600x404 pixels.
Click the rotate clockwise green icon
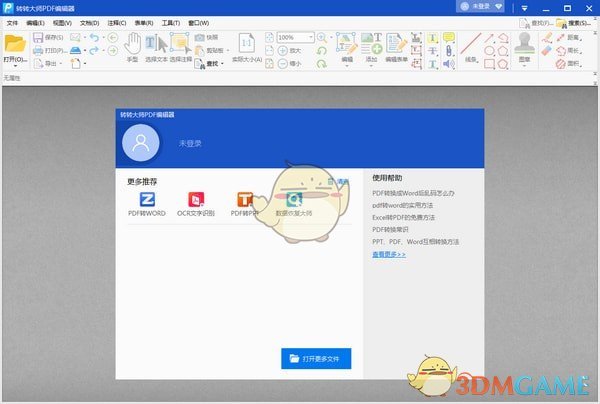point(322,64)
